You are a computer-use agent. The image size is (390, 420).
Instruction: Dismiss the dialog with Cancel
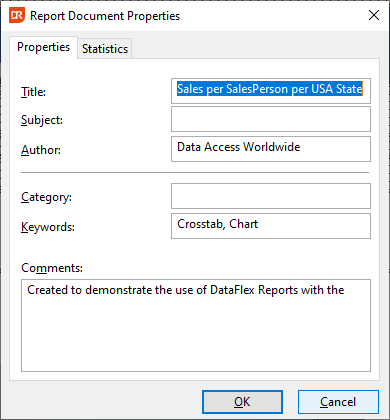pos(338,402)
